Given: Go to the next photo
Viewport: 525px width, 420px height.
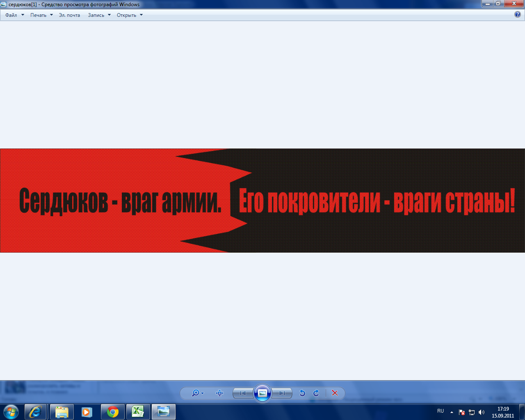Looking at the screenshot, I should pyautogui.click(x=282, y=393).
